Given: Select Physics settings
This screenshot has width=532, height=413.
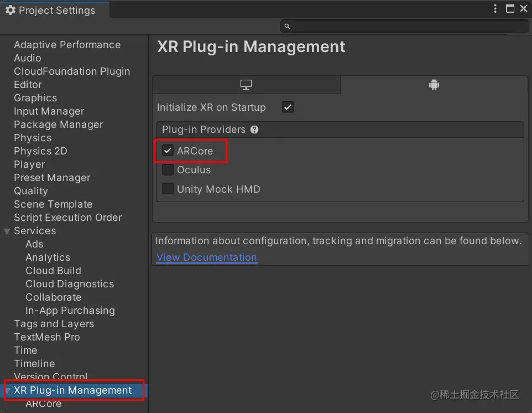Looking at the screenshot, I should tap(33, 137).
